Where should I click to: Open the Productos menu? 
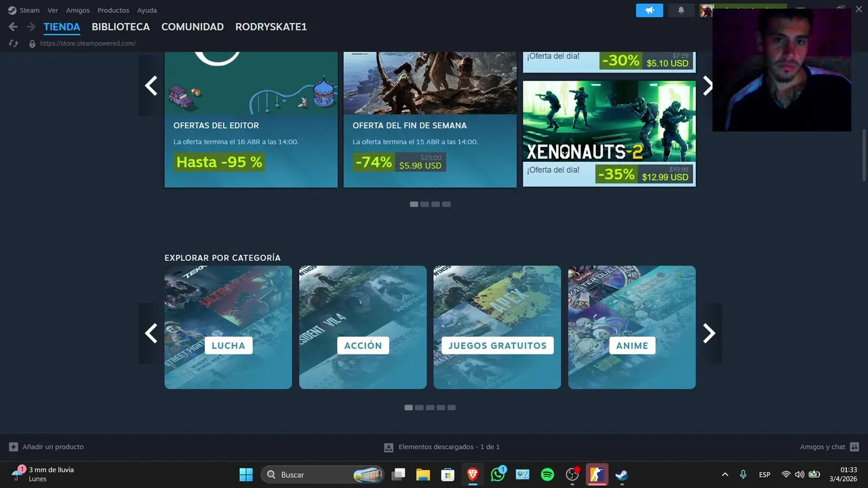[x=113, y=10]
